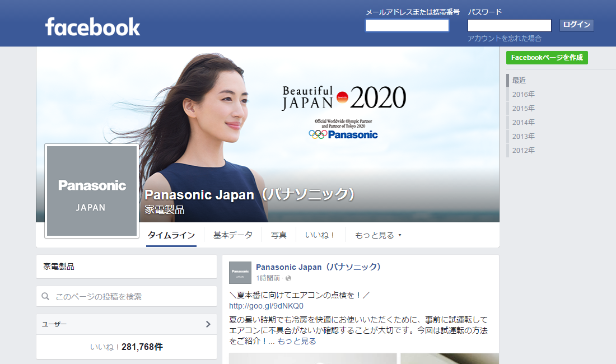Click the アカウントを忘れた場合 link

click(x=505, y=39)
